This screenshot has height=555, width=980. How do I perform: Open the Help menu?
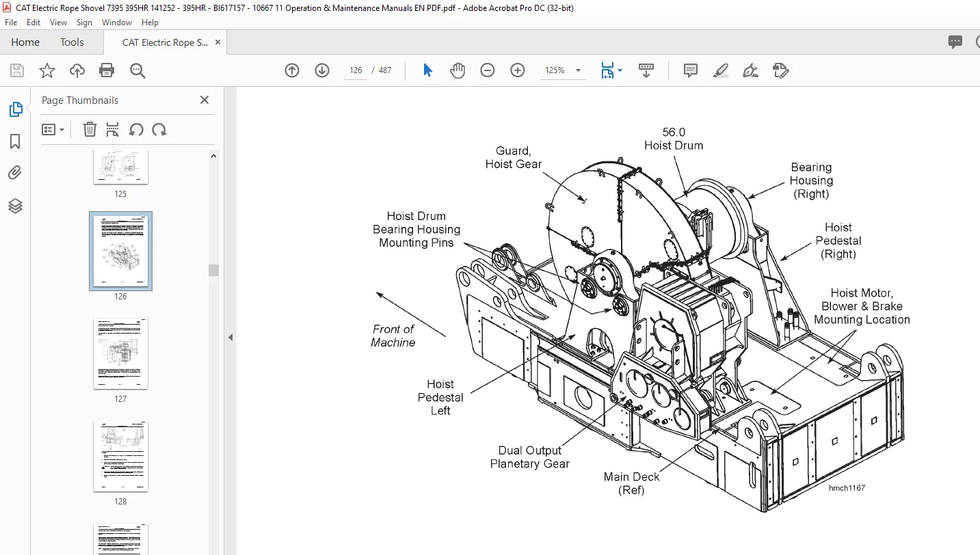click(150, 23)
